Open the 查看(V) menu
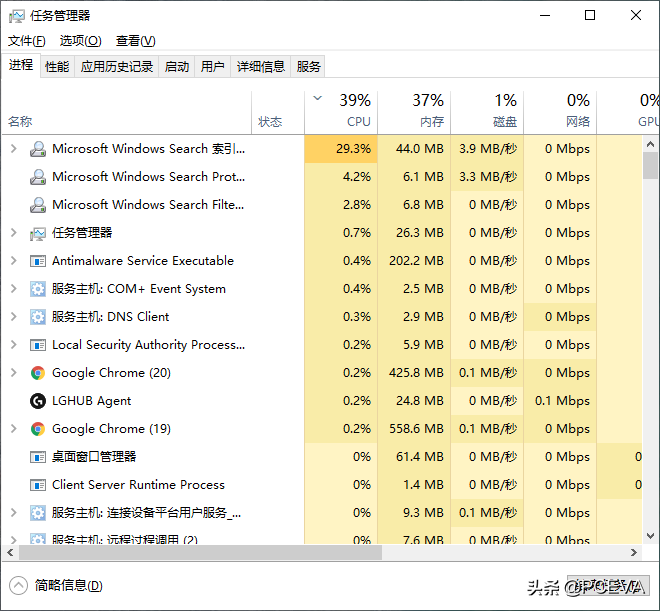660x611 pixels. coord(136,41)
